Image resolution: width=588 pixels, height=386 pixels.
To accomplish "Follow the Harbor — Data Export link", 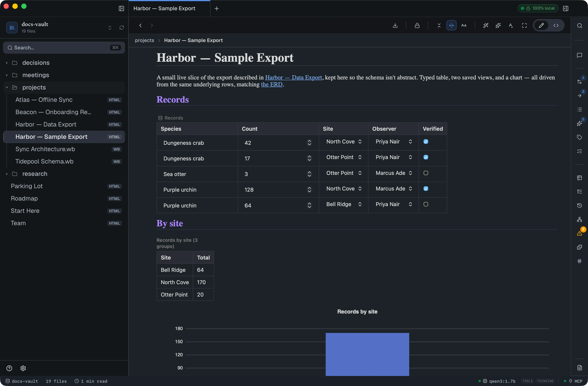I will [x=293, y=77].
